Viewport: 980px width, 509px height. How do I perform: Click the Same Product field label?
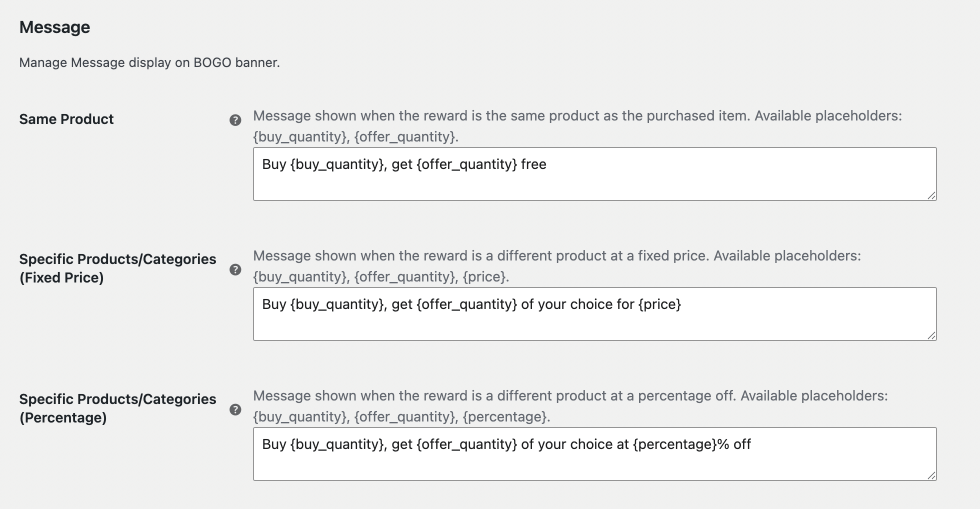[66, 119]
